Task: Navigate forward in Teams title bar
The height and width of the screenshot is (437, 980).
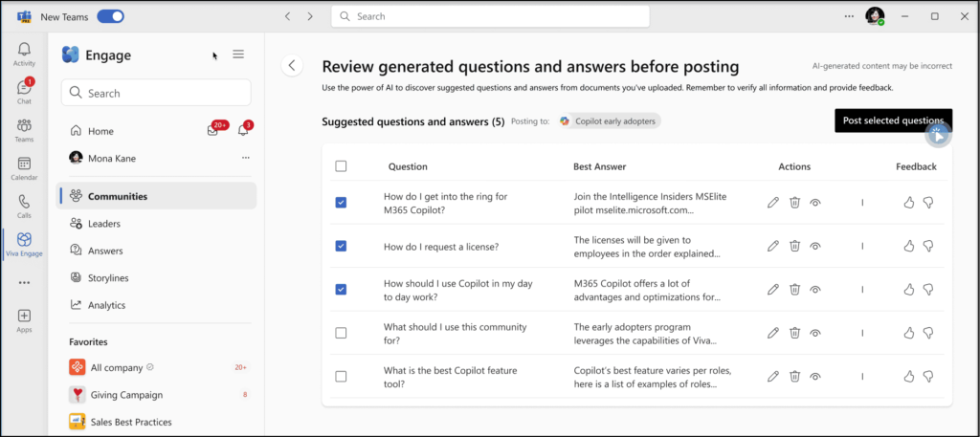Action: click(x=310, y=16)
